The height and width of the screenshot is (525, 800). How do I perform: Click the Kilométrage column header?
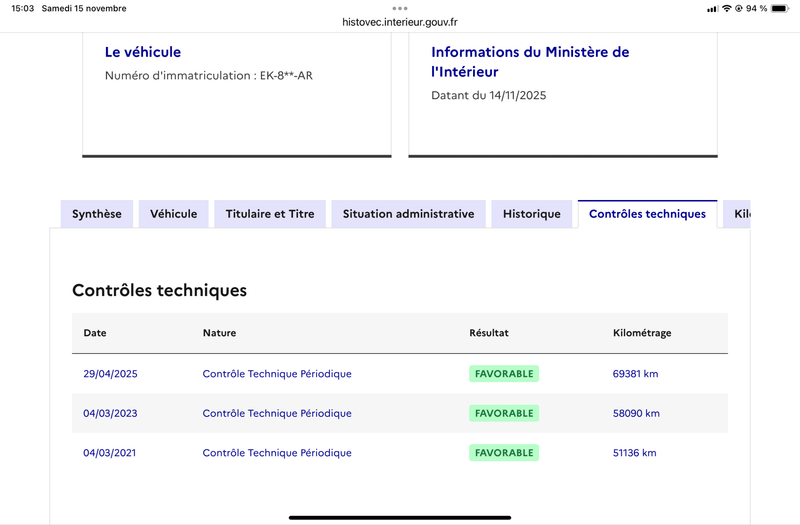641,333
